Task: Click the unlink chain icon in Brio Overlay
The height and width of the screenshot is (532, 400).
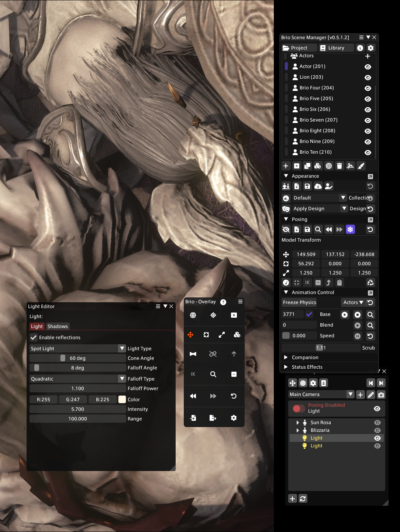Action: tap(213, 354)
